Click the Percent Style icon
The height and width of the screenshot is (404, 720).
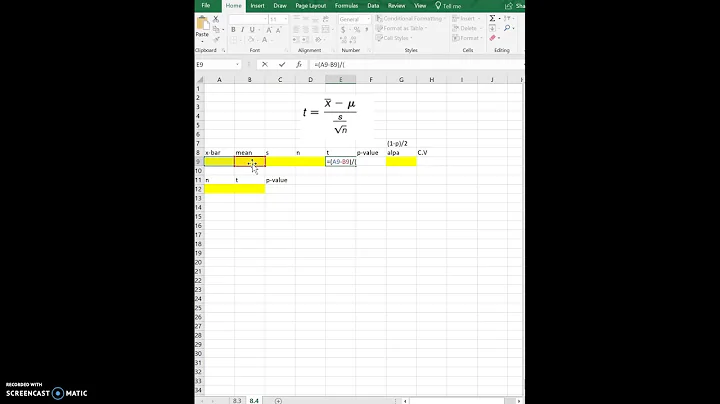(357, 29)
